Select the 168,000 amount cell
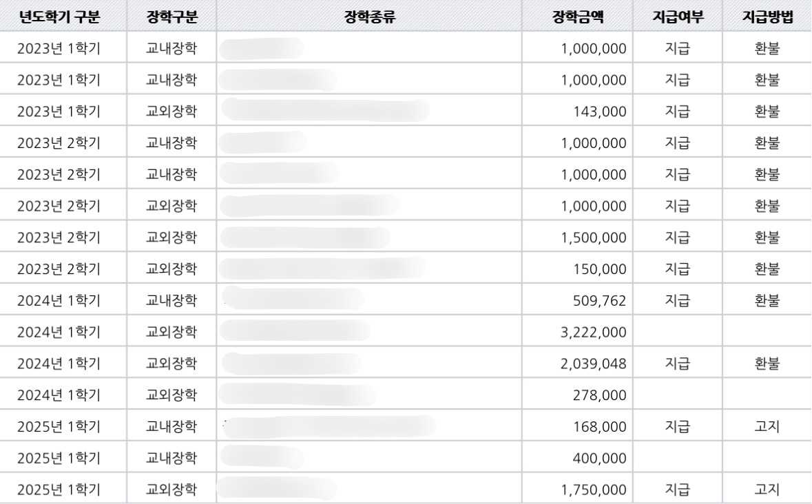 coord(577,427)
